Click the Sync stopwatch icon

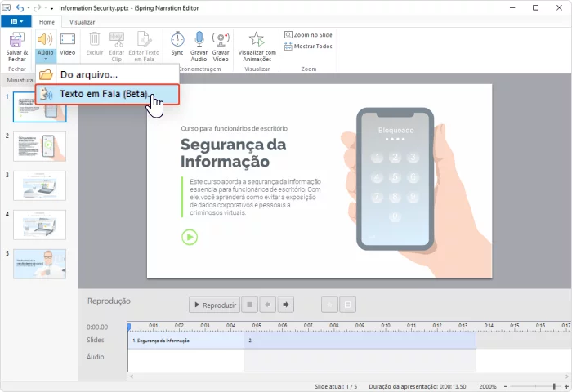pos(177,45)
